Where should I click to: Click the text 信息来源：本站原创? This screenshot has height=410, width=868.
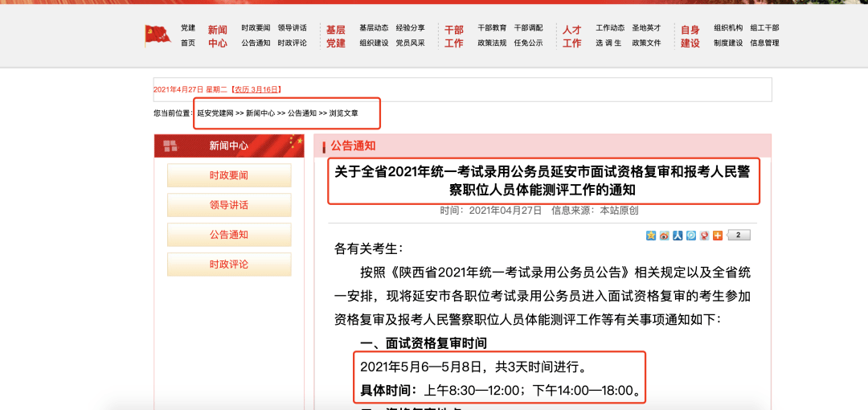click(x=596, y=211)
